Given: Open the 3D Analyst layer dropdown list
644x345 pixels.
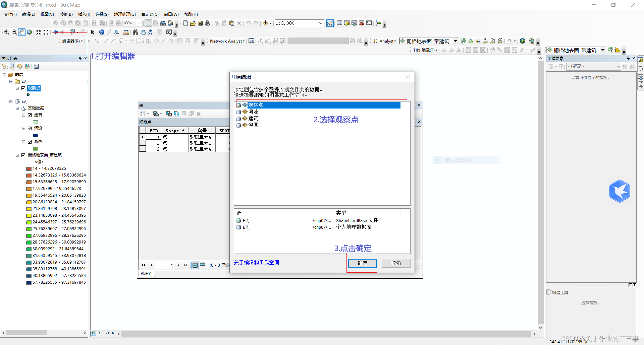Looking at the screenshot, I should pyautogui.click(x=455, y=41).
